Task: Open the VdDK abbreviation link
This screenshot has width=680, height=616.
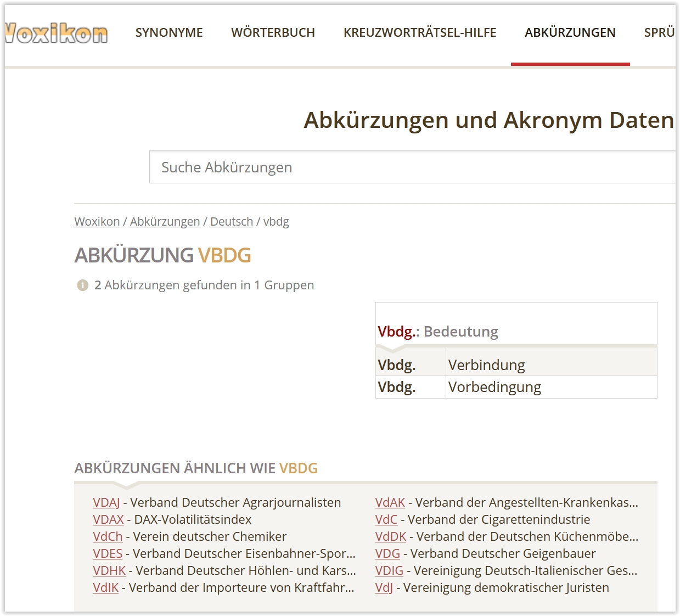Action: pos(390,536)
